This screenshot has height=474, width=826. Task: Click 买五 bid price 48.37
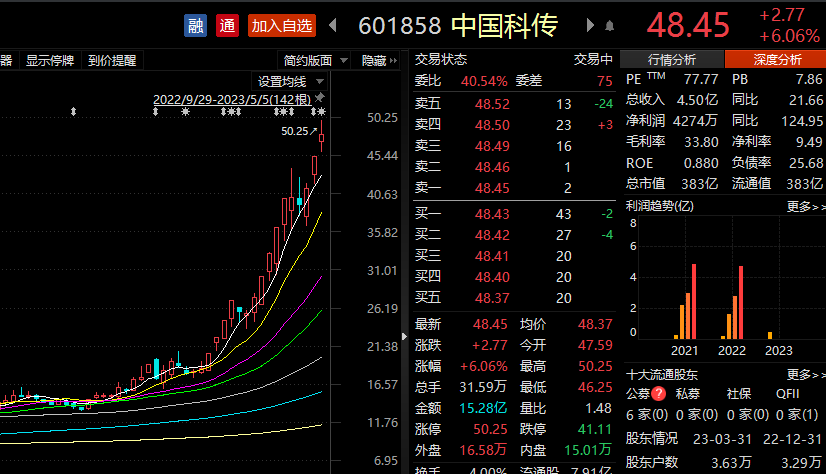[492, 298]
